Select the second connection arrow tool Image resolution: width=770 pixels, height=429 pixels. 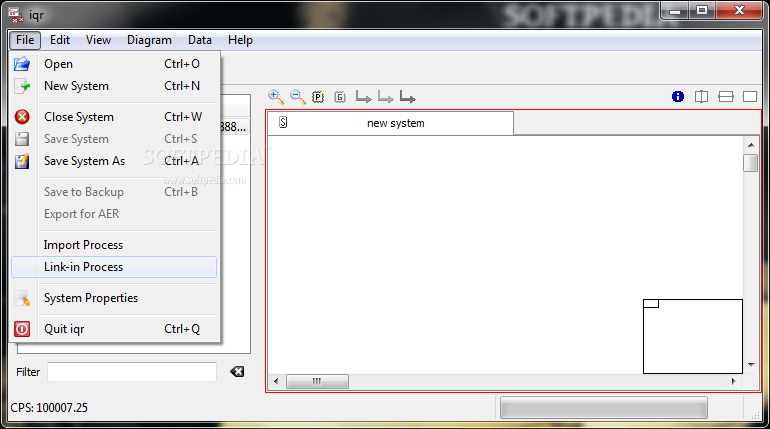385,97
